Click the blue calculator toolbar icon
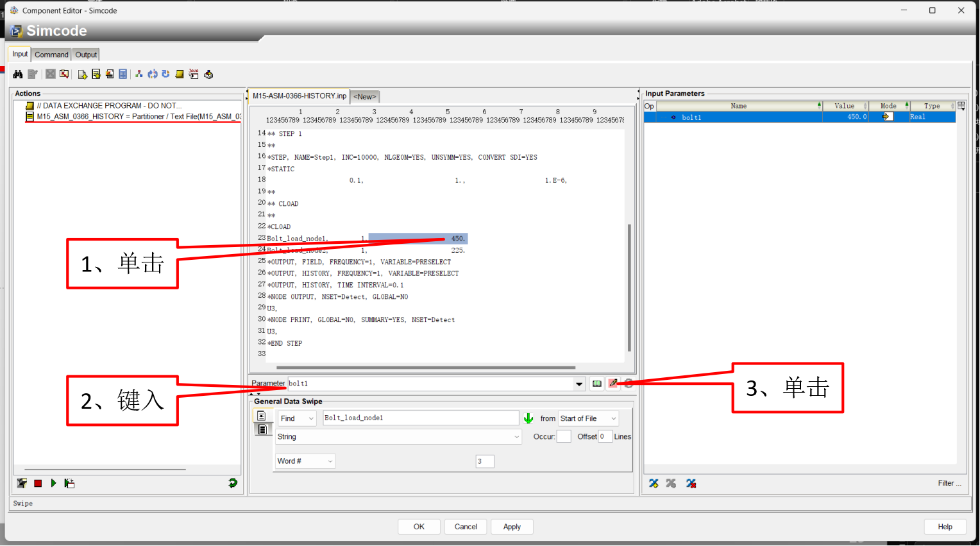Screen dimensions: 980x546 [x=123, y=74]
